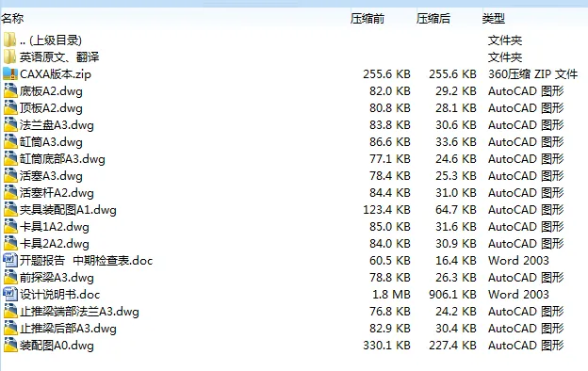The height and width of the screenshot is (371, 588).
Task: Sort by the 类型 column header
Action: 494,18
